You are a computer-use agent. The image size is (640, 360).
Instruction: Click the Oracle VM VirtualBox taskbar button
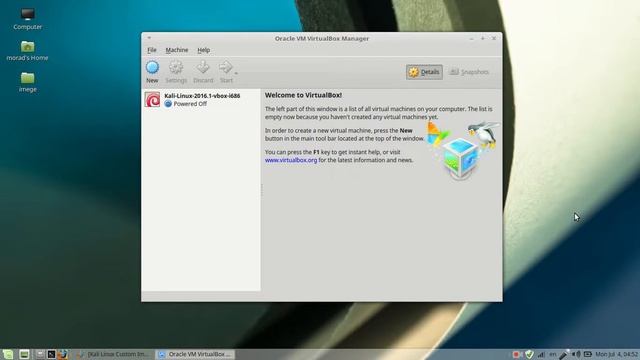pos(196,354)
